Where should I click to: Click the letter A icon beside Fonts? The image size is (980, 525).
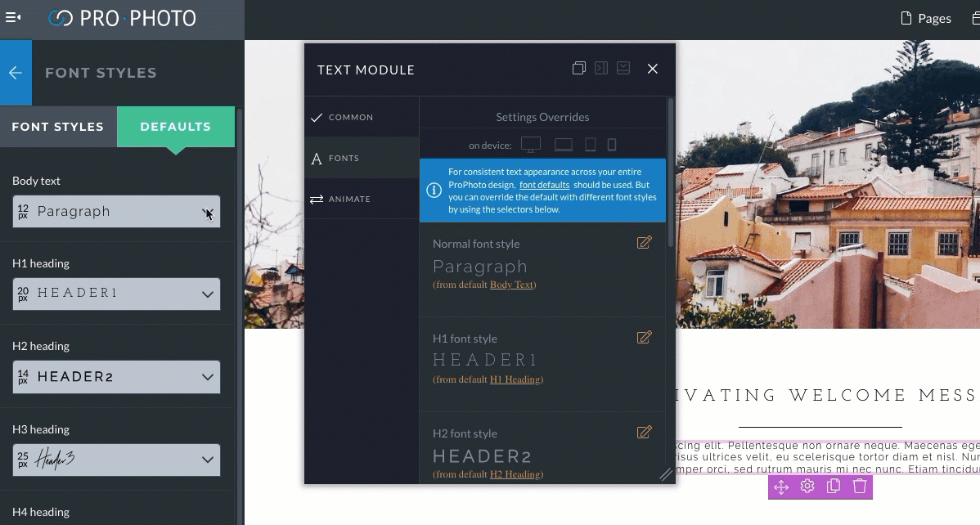(317, 159)
